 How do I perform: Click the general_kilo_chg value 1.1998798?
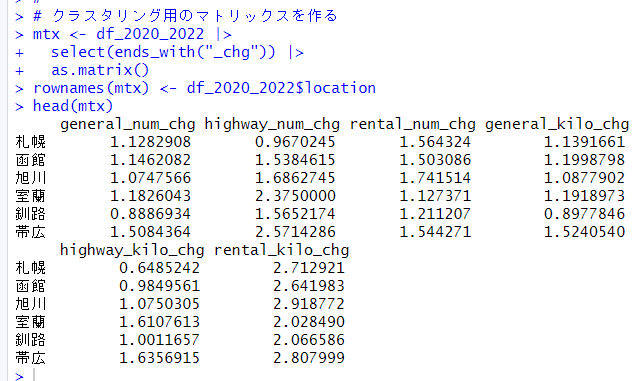[x=584, y=160]
